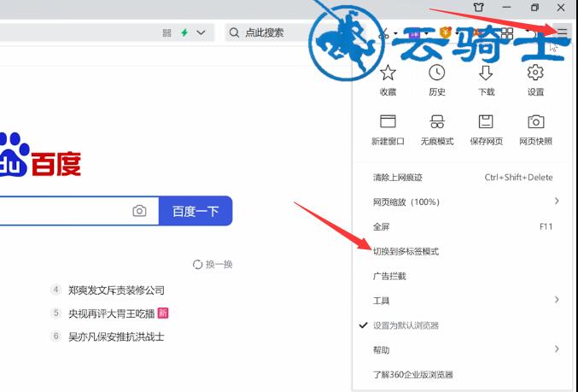Click the Ctrl+Shift+Delete shortcut text
Viewport: 578px width, 392px height.
[518, 178]
